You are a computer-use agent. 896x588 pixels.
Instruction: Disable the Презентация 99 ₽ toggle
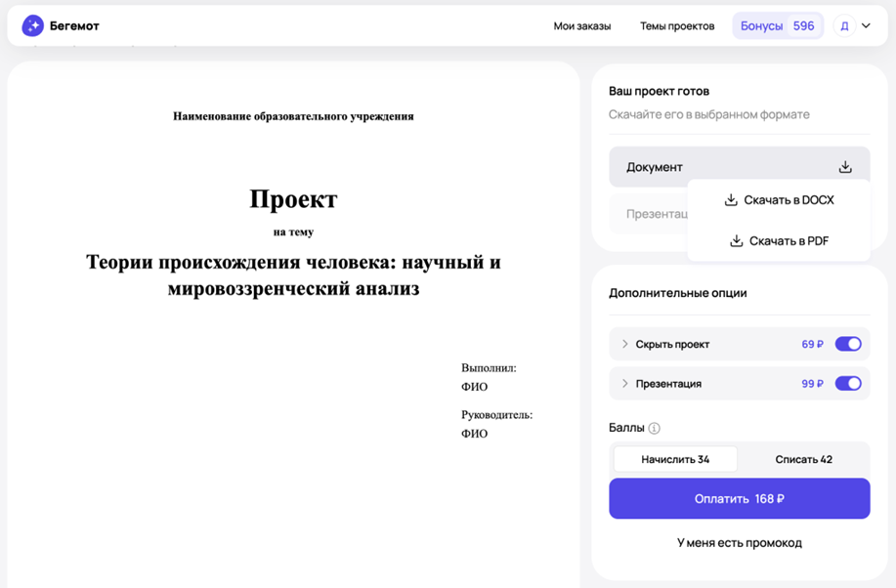(848, 383)
